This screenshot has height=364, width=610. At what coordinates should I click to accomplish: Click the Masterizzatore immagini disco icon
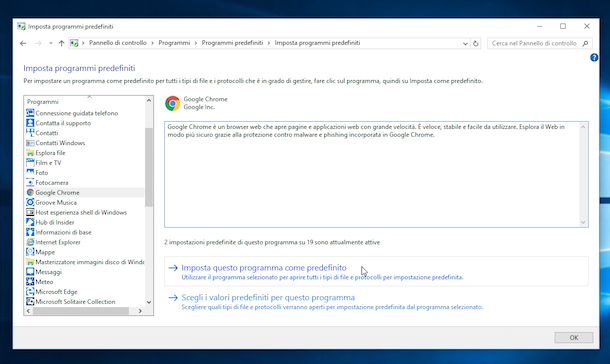tap(30, 262)
